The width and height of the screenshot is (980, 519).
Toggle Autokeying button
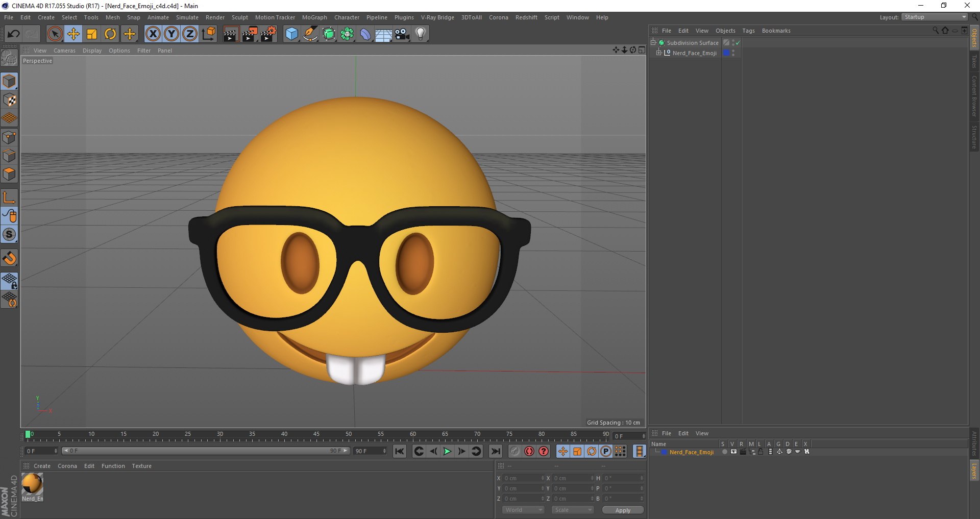click(x=529, y=451)
